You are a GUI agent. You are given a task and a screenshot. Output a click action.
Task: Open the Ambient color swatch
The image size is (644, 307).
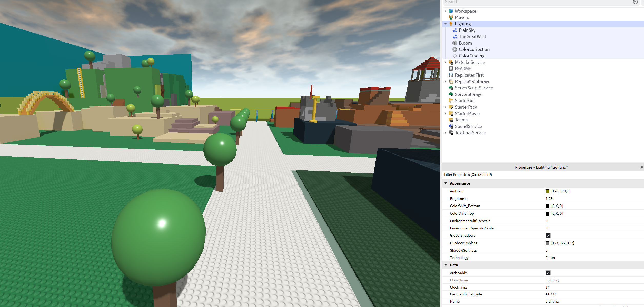coord(547,191)
